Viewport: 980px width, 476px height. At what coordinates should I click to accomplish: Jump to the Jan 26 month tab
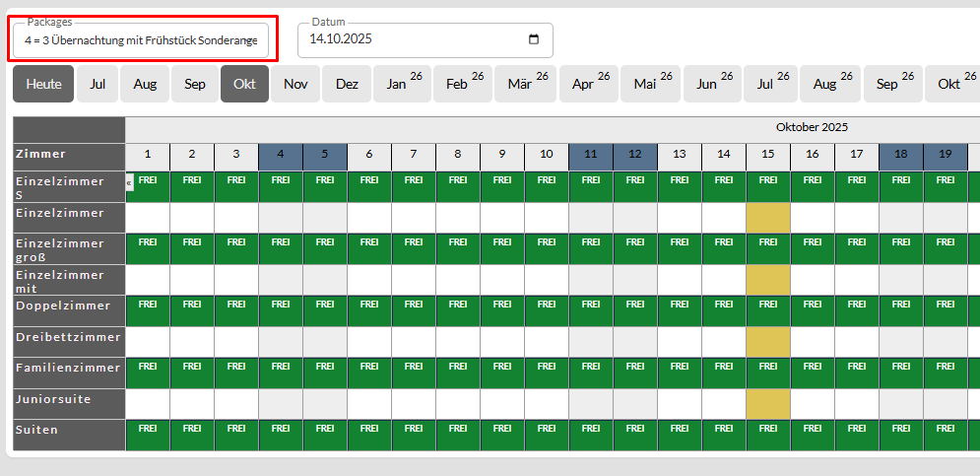401,85
